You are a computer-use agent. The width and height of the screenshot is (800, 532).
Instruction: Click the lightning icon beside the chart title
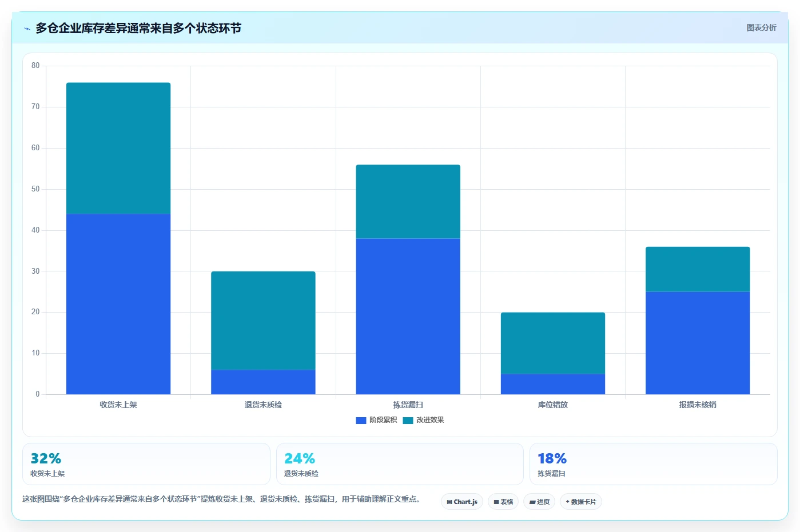(27, 29)
